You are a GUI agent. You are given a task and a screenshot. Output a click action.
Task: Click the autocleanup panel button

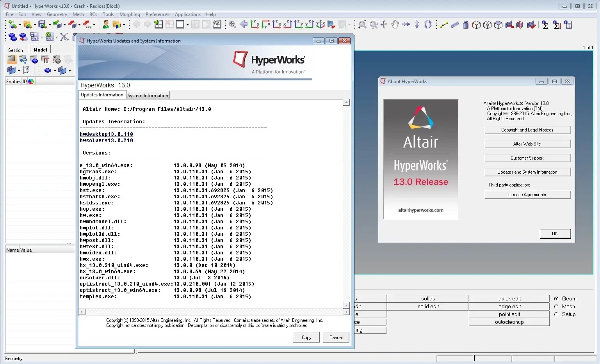(509, 322)
